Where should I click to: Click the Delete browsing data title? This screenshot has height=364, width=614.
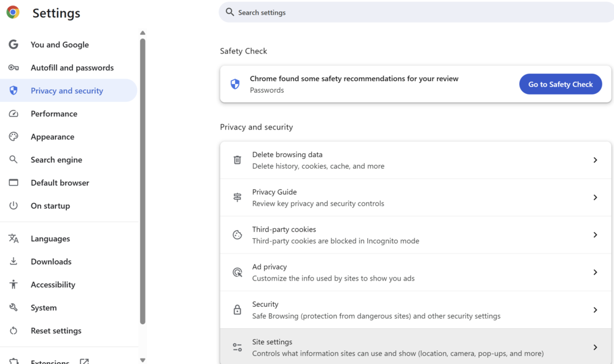pyautogui.click(x=287, y=155)
